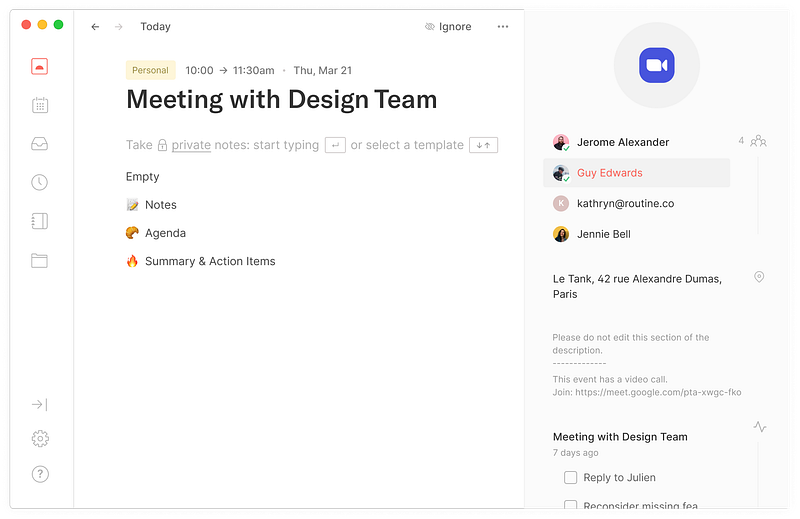Open the notebook icon in sidebar
Screen dimensions: 800x519
click(40, 221)
